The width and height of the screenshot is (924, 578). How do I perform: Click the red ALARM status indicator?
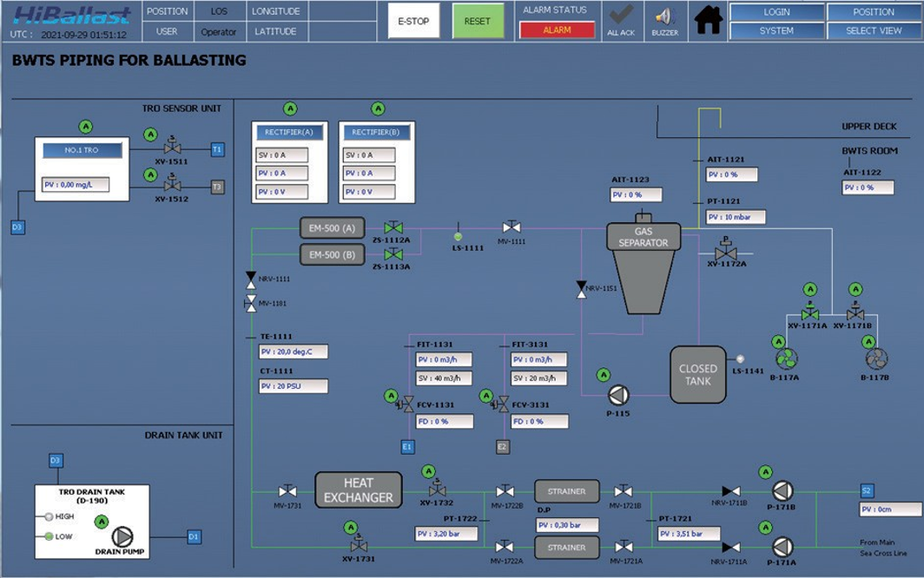click(557, 30)
